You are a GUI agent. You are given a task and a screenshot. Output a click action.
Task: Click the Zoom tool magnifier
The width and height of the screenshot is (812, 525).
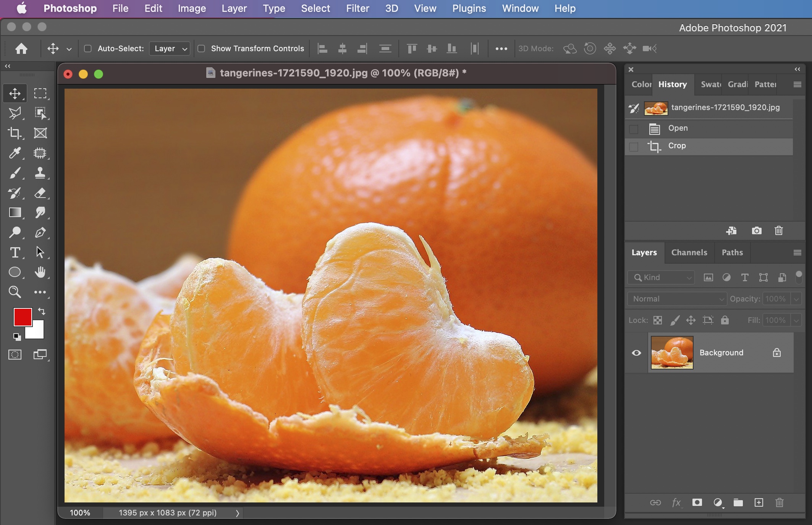pos(15,292)
